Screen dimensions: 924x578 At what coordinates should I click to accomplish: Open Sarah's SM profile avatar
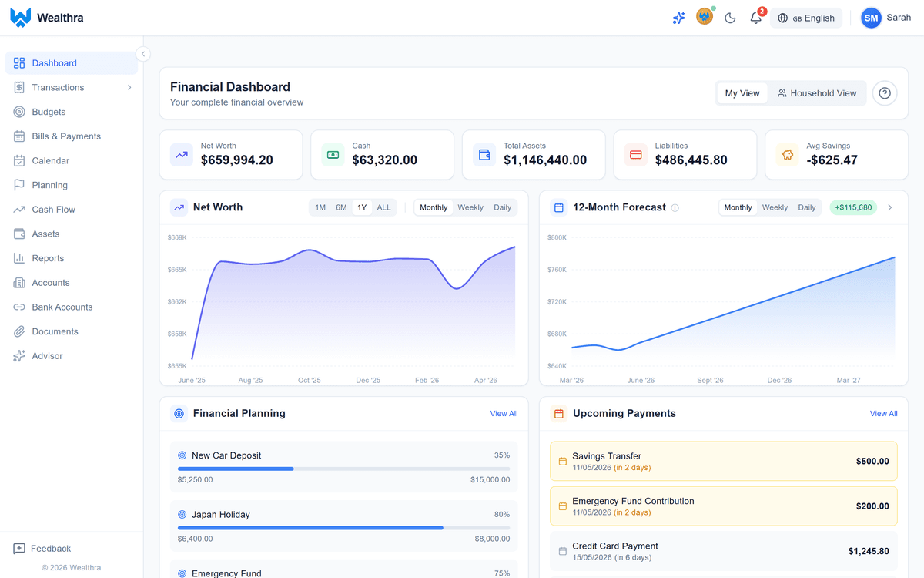pyautogui.click(x=871, y=18)
